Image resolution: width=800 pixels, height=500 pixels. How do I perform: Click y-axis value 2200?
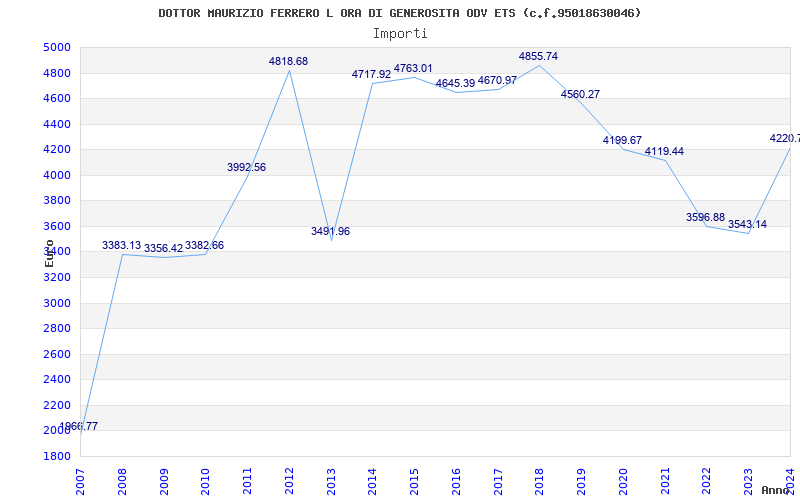click(x=57, y=406)
